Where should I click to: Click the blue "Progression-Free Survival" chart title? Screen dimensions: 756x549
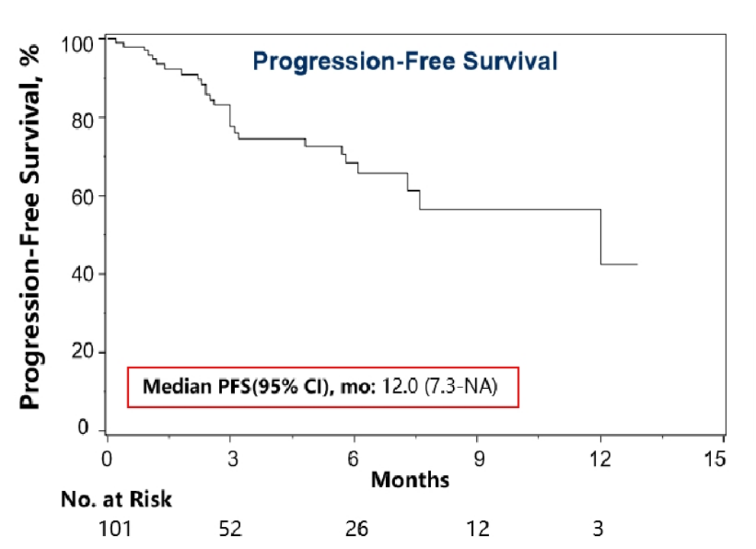(x=405, y=61)
